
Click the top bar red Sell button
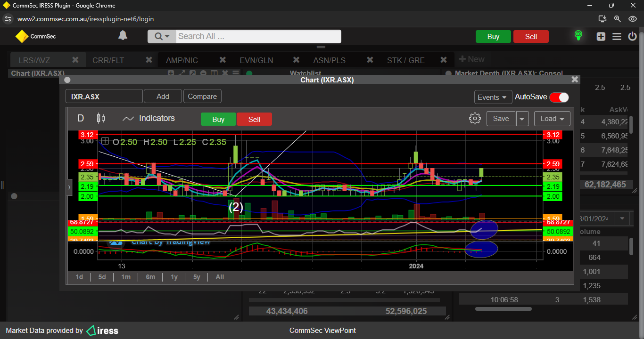(531, 37)
